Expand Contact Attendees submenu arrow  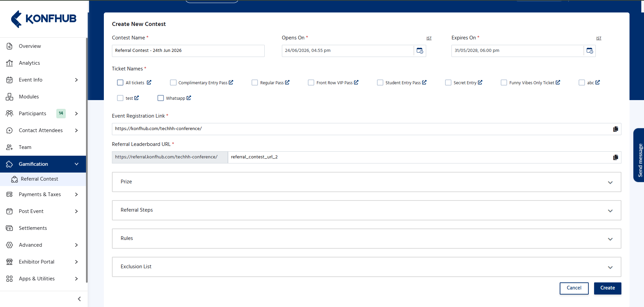[x=77, y=130]
